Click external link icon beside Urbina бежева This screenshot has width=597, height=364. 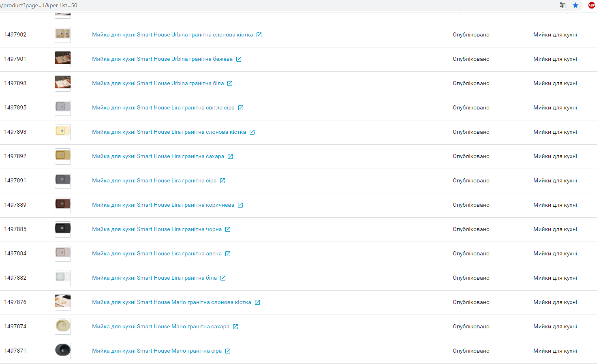click(239, 59)
